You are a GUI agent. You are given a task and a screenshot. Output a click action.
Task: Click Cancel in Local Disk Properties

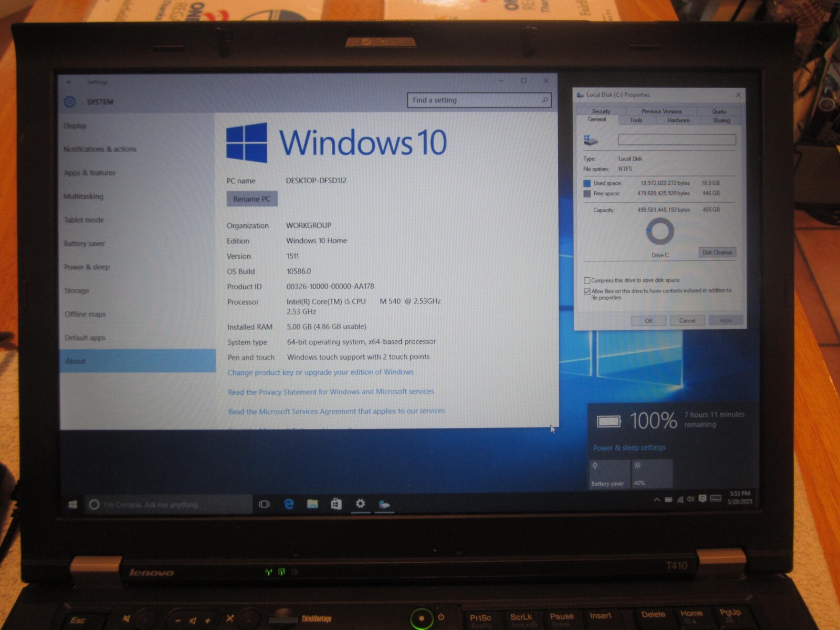(687, 320)
